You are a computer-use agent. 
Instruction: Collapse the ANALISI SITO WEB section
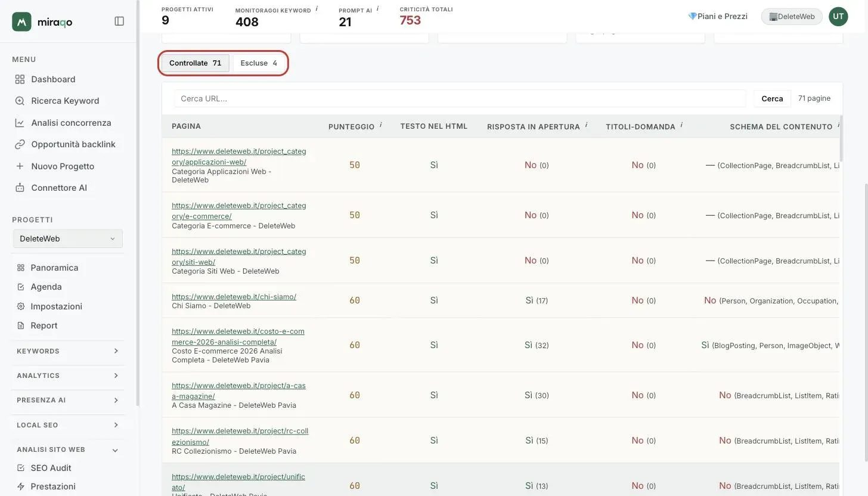[68, 449]
